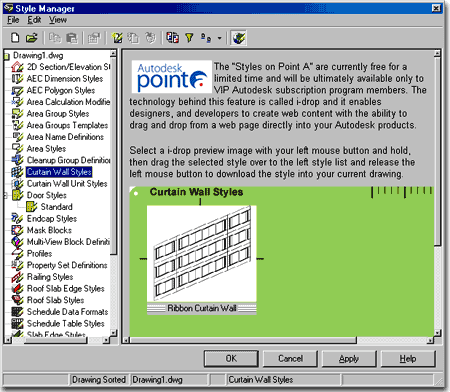Screen dimensions: 450x392
Task: Select the Standard door style
Action: pyautogui.click(x=56, y=207)
